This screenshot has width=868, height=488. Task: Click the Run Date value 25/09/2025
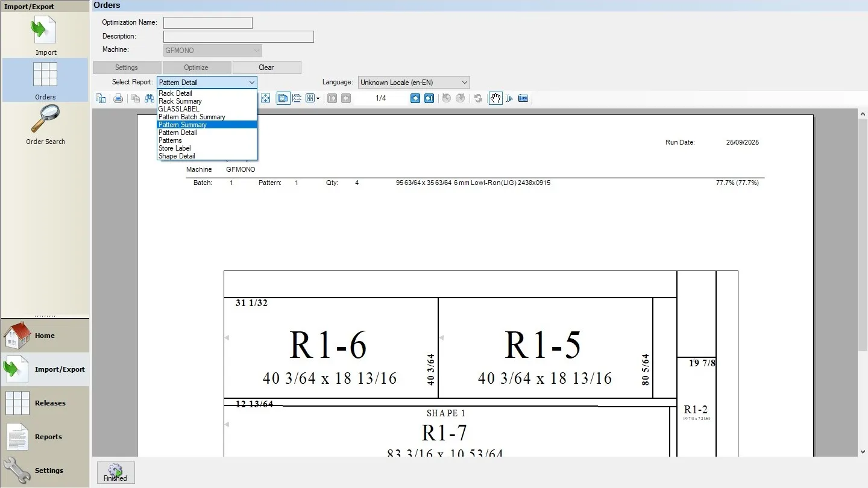pos(742,143)
